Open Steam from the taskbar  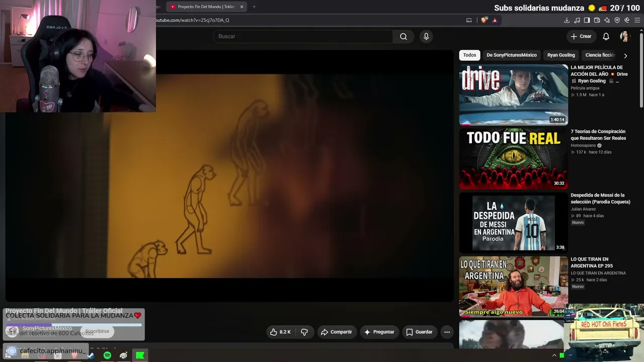click(91, 355)
